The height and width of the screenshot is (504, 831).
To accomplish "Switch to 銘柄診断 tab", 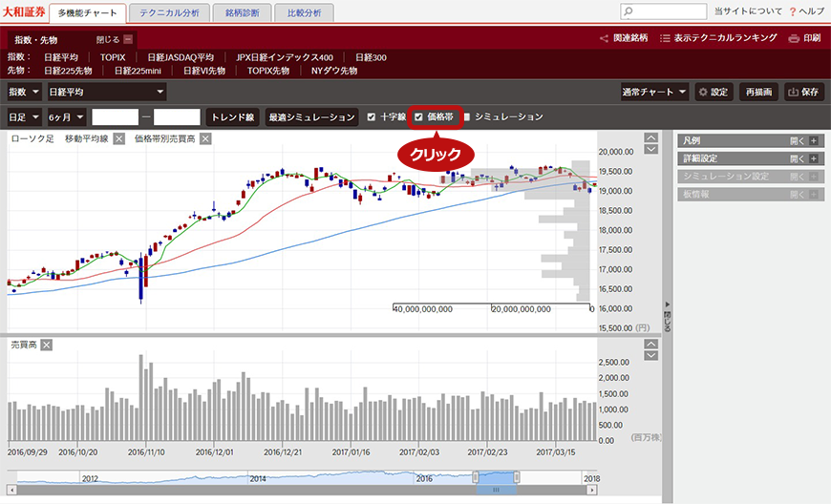I will 243,13.
